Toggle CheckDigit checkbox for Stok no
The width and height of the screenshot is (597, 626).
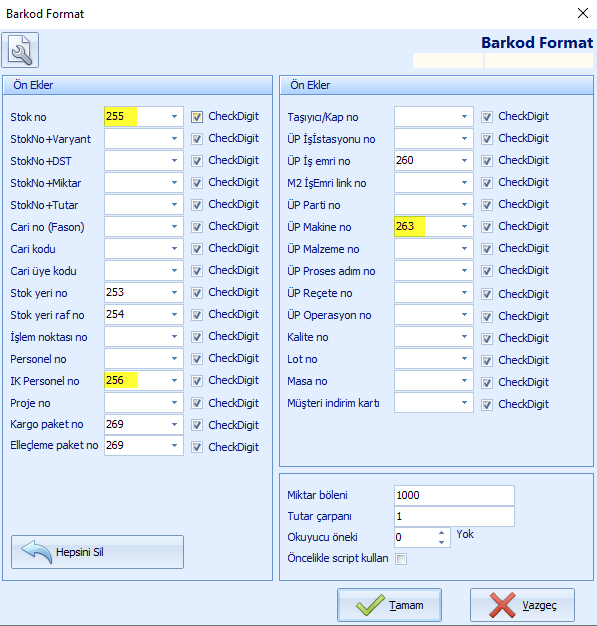click(x=197, y=117)
